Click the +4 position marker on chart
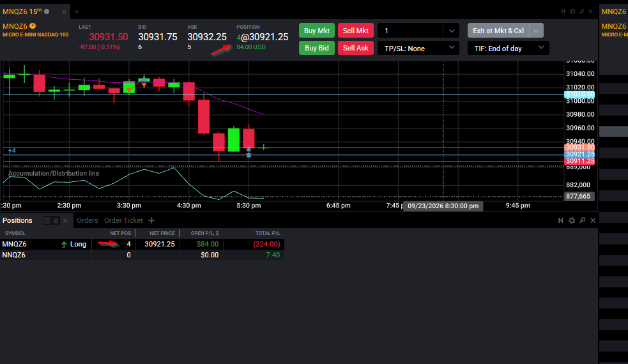 point(11,151)
